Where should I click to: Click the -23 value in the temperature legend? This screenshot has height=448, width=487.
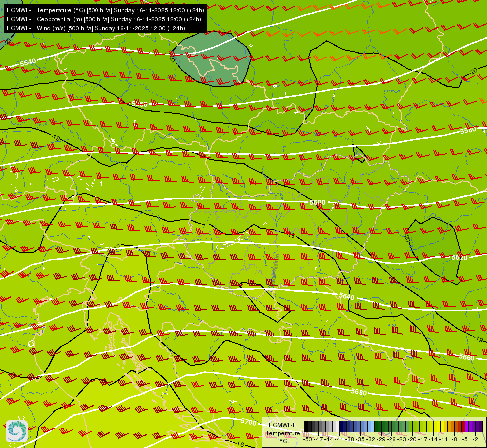point(402,439)
